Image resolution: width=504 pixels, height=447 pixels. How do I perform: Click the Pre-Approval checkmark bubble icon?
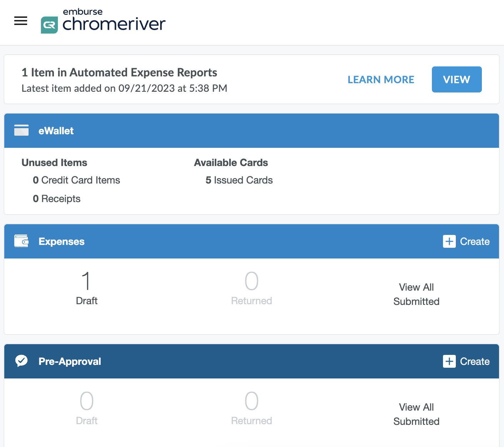pos(21,361)
